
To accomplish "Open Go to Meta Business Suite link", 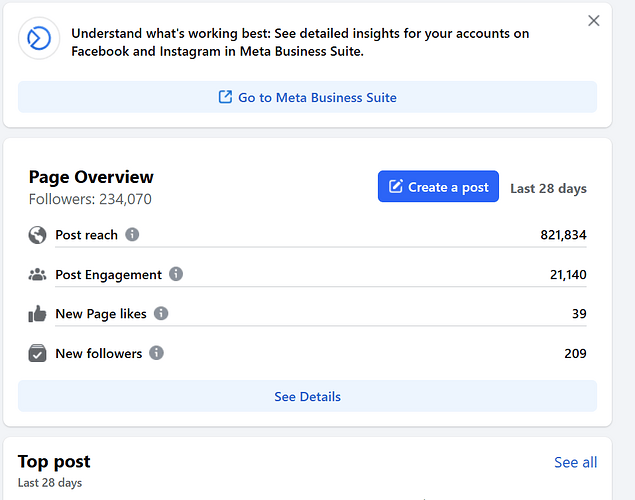I will (x=307, y=97).
